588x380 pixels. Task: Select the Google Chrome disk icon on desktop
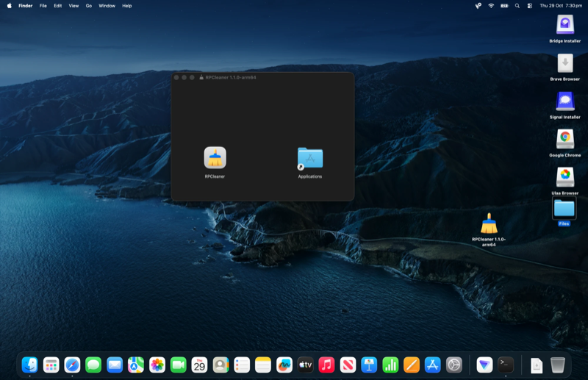point(565,139)
